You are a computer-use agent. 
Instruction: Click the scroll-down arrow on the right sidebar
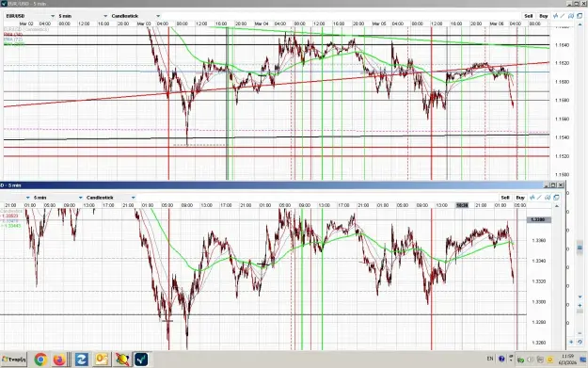580,297
